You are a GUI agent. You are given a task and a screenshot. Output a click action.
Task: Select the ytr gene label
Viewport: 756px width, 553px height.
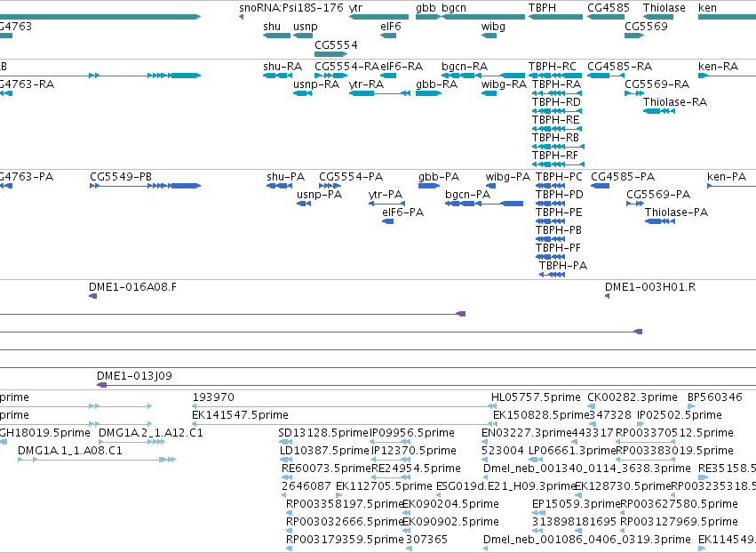(x=355, y=8)
